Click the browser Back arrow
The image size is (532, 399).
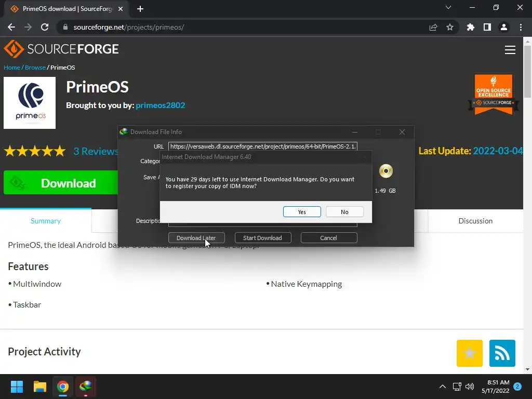pos(11,27)
